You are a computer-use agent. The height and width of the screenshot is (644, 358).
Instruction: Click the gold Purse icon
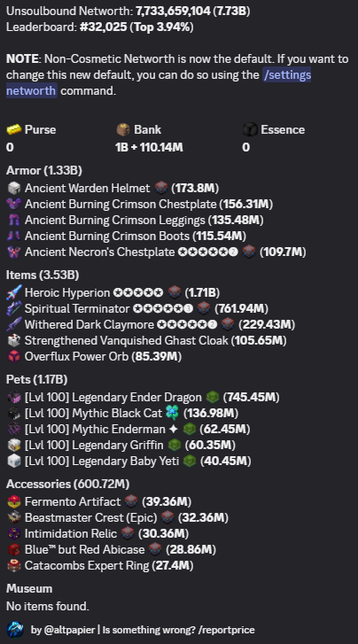pyautogui.click(x=14, y=129)
